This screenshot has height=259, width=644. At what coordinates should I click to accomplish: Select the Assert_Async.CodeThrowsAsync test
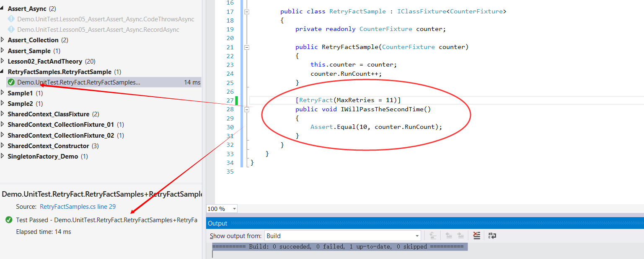click(106, 19)
